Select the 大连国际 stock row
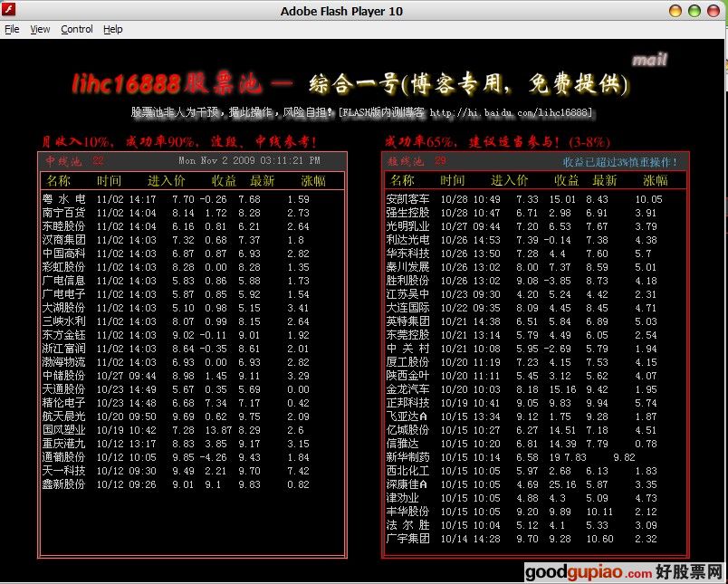This screenshot has height=584, width=728. [x=522, y=308]
